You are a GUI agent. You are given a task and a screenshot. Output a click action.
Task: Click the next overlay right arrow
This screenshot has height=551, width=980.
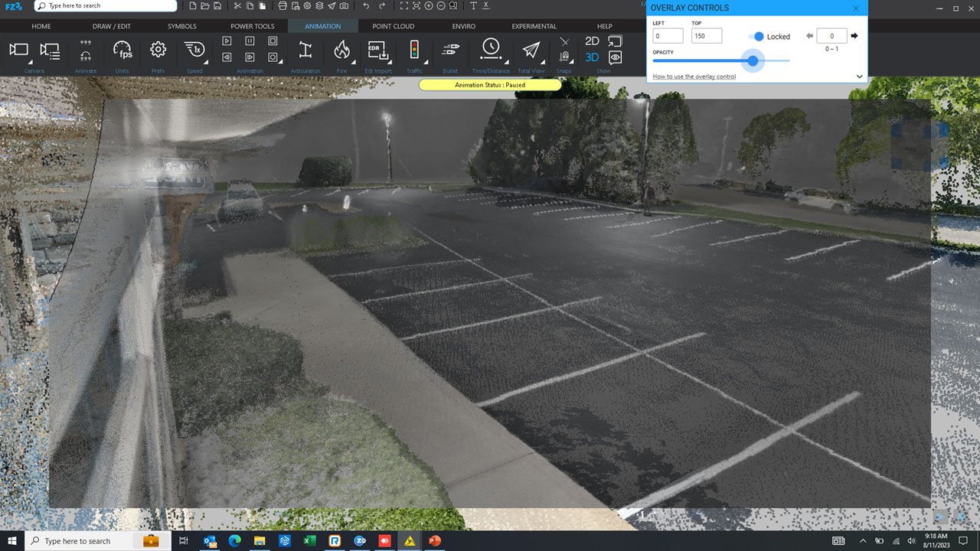tap(854, 36)
